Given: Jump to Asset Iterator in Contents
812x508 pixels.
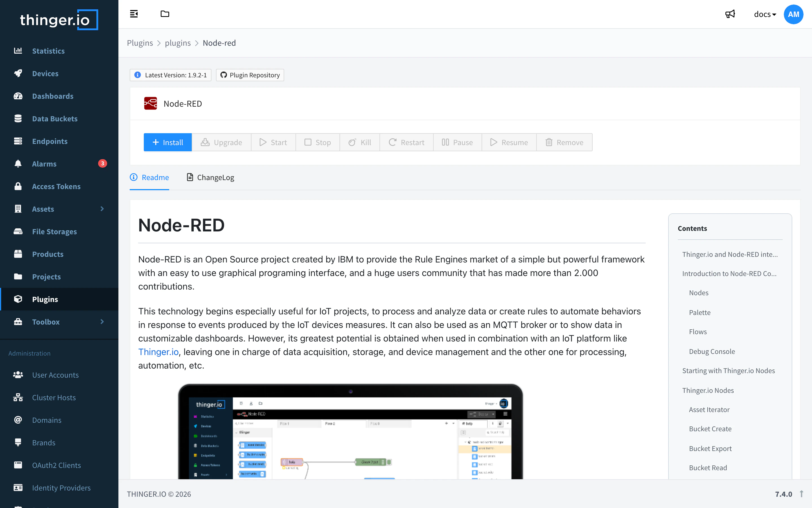Looking at the screenshot, I should [709, 410].
